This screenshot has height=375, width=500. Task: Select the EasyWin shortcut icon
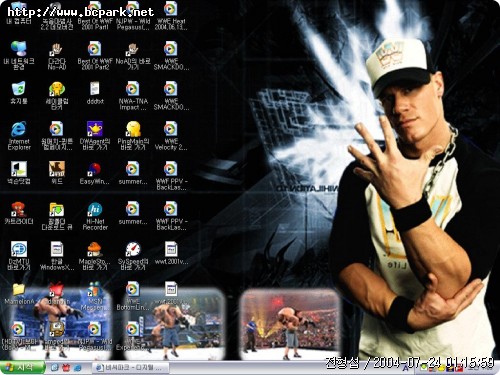95,173
